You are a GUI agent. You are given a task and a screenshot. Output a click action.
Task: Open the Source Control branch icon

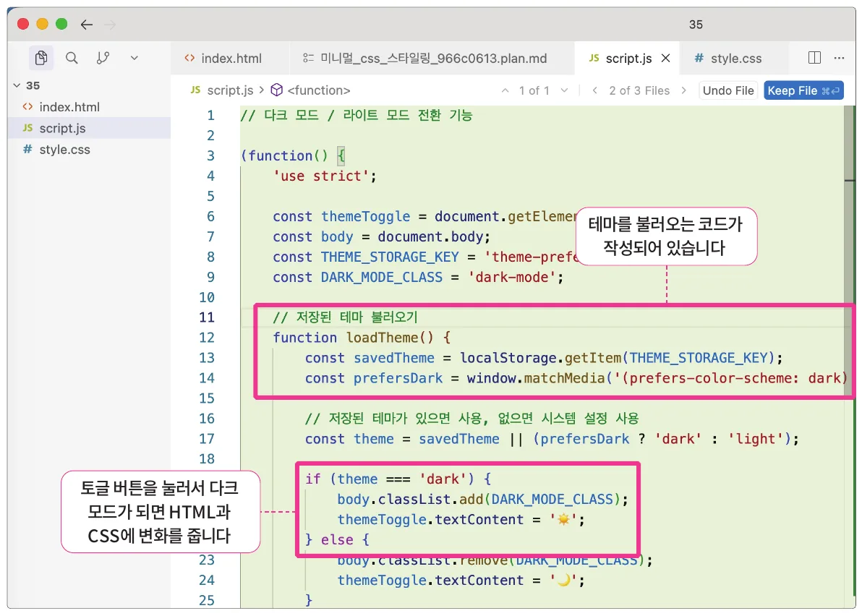(x=103, y=58)
